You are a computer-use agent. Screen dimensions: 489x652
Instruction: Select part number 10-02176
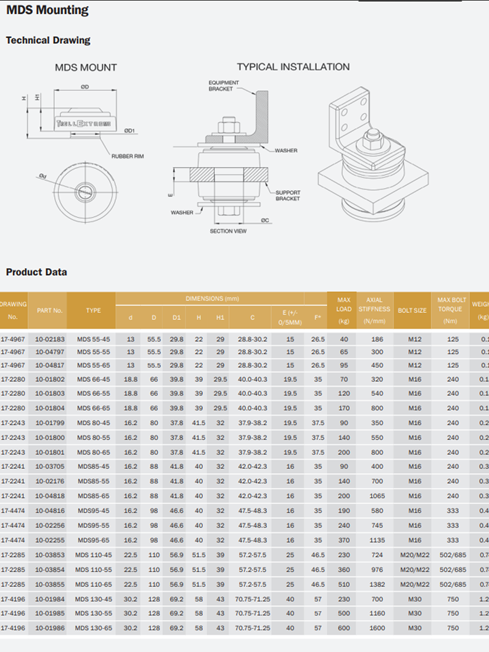50,481
